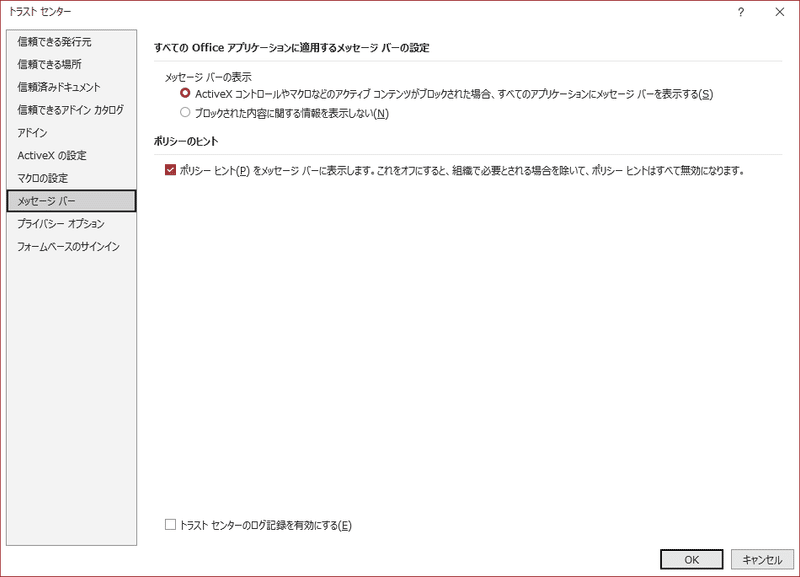Open アドイン settings page
The height and width of the screenshot is (577, 800).
(x=71, y=133)
